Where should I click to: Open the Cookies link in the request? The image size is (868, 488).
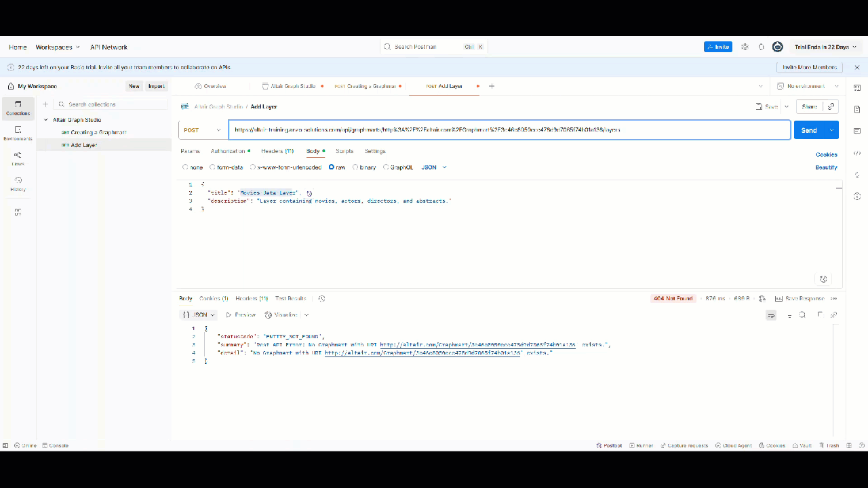(x=827, y=155)
